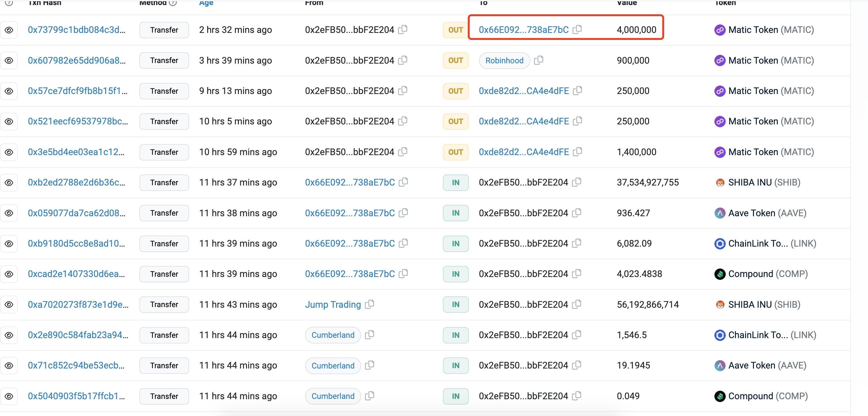Preview transaction 0xb2ed2788e2d6b36c with eye icon

(9, 183)
